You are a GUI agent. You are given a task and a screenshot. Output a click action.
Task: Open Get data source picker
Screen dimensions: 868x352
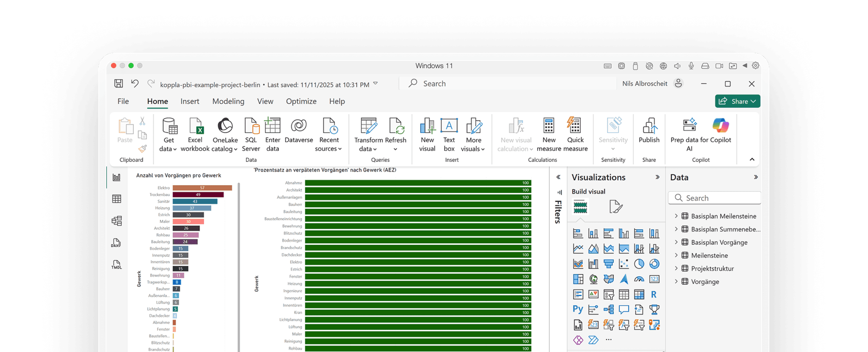click(x=169, y=134)
